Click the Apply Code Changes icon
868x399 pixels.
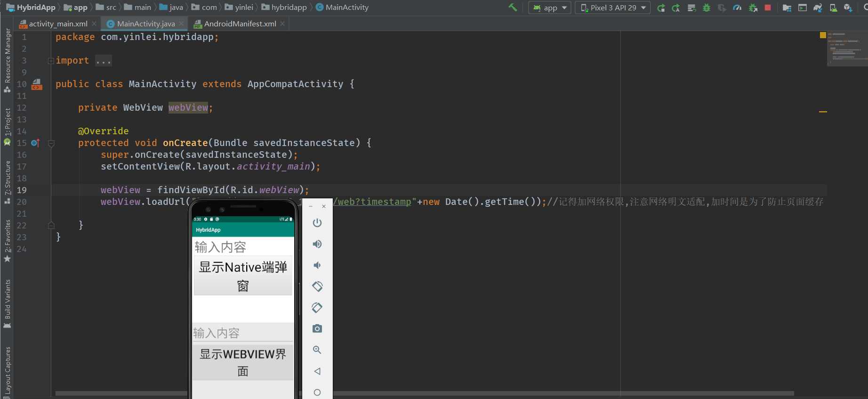point(691,8)
